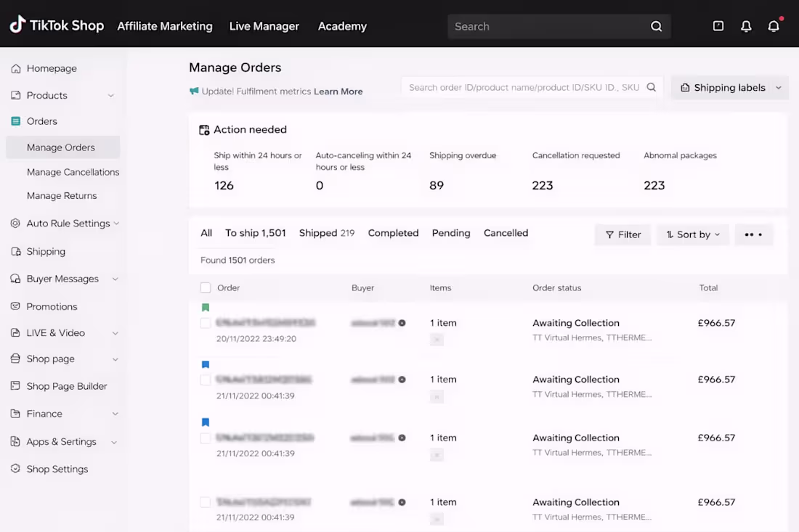Image resolution: width=799 pixels, height=532 pixels.
Task: Click Cancellation requested count 223
Action: [x=542, y=185]
